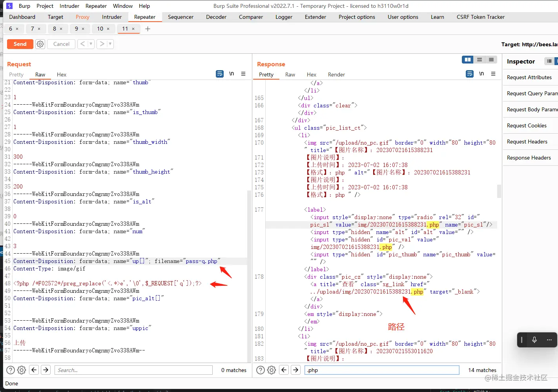
Task: Click the Send request button
Action: tap(20, 44)
